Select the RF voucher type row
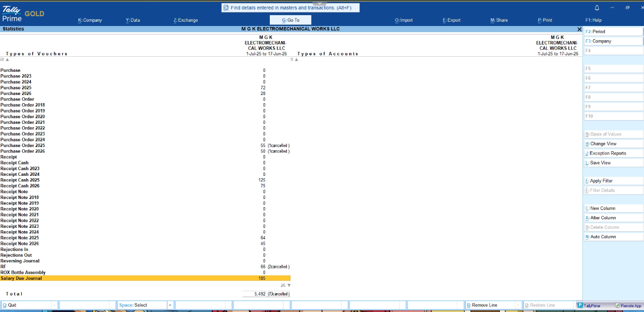 pos(145,267)
